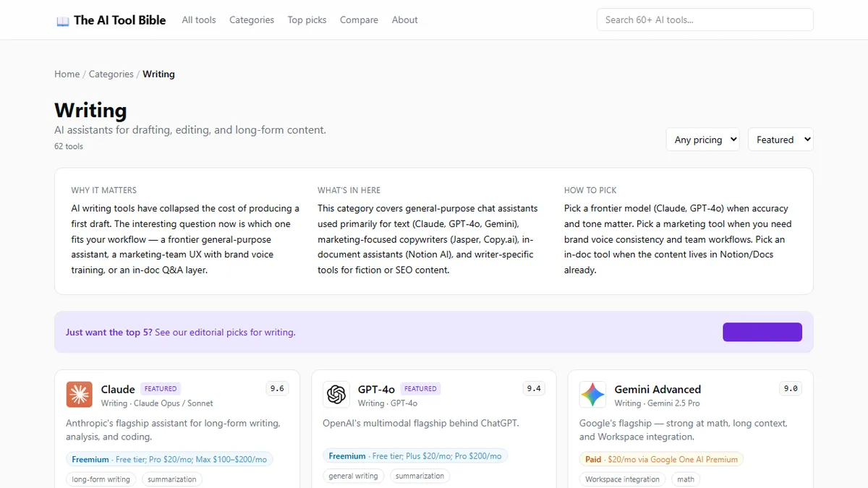This screenshot has width=868, height=488.
Task: Open the Gemini Advanced star logo
Action: pyautogui.click(x=593, y=395)
